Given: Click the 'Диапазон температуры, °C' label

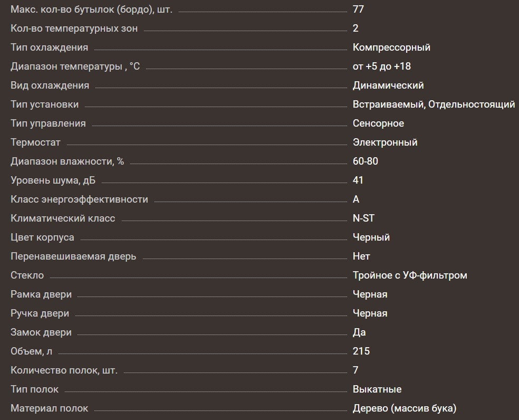Looking at the screenshot, I should click(x=75, y=66).
